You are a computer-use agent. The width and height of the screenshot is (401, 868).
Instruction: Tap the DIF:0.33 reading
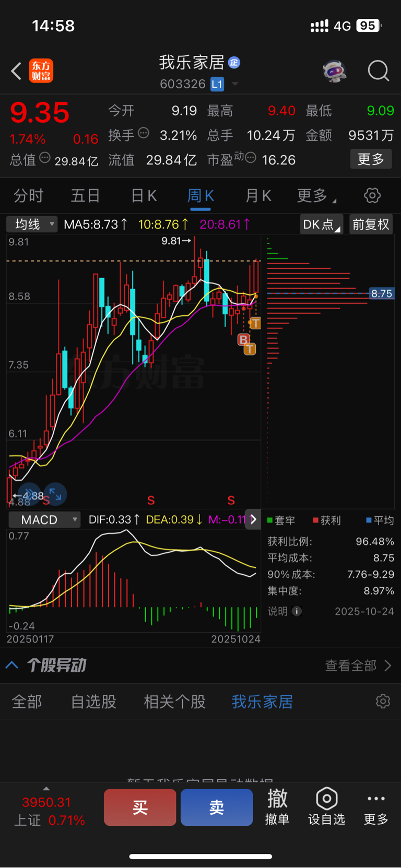click(114, 519)
